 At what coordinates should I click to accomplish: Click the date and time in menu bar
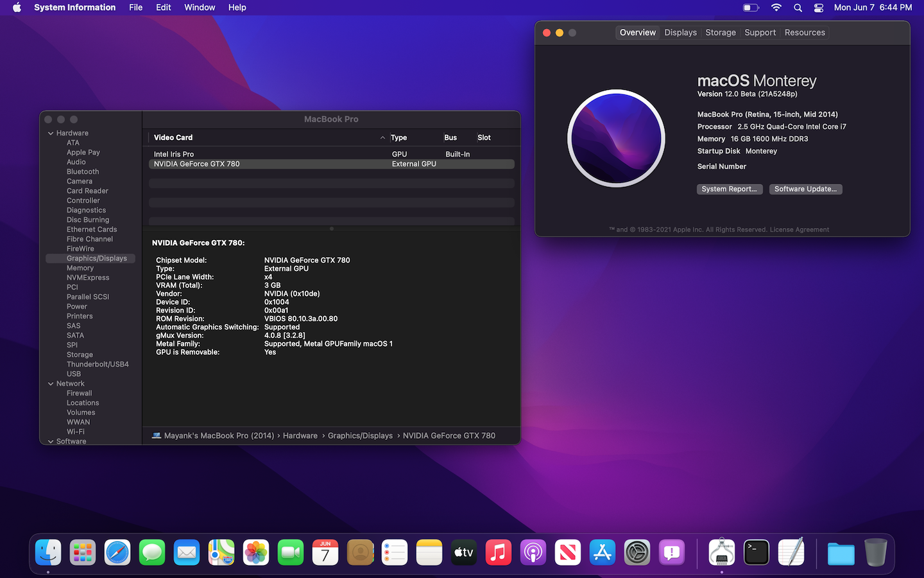(x=873, y=8)
